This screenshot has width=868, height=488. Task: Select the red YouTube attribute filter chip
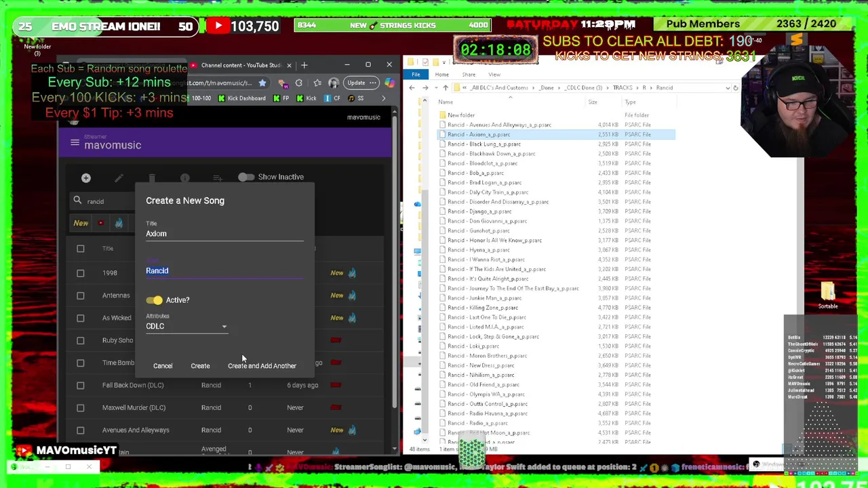pos(101,223)
